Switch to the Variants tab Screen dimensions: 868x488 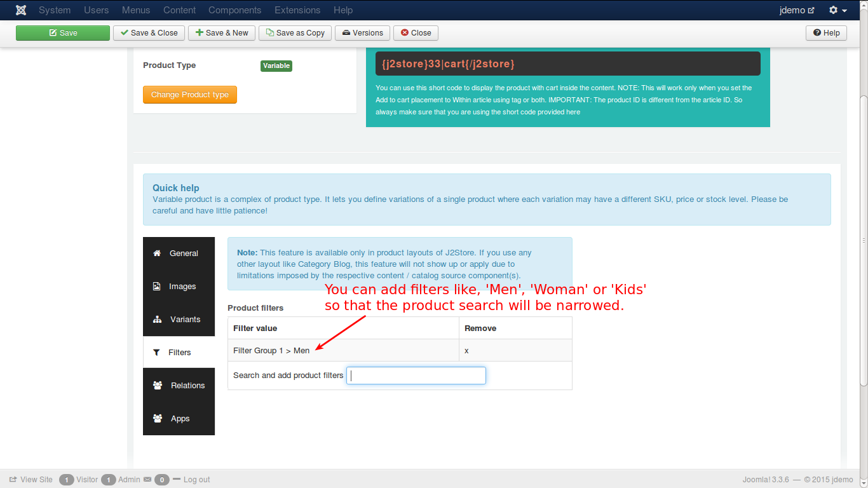[179, 320]
